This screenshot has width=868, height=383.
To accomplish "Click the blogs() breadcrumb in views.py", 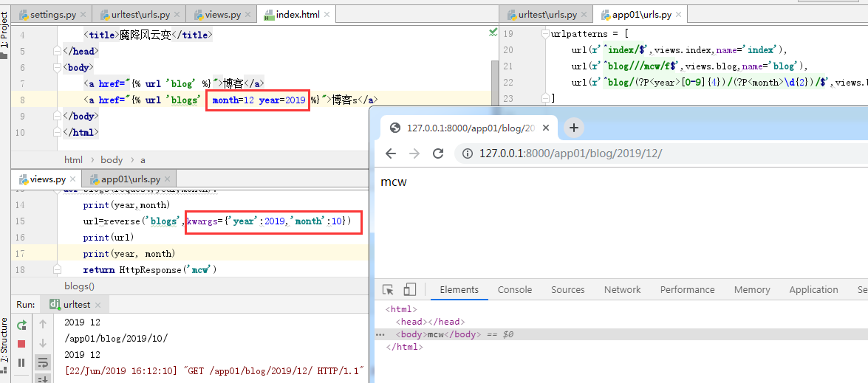I will (79, 286).
